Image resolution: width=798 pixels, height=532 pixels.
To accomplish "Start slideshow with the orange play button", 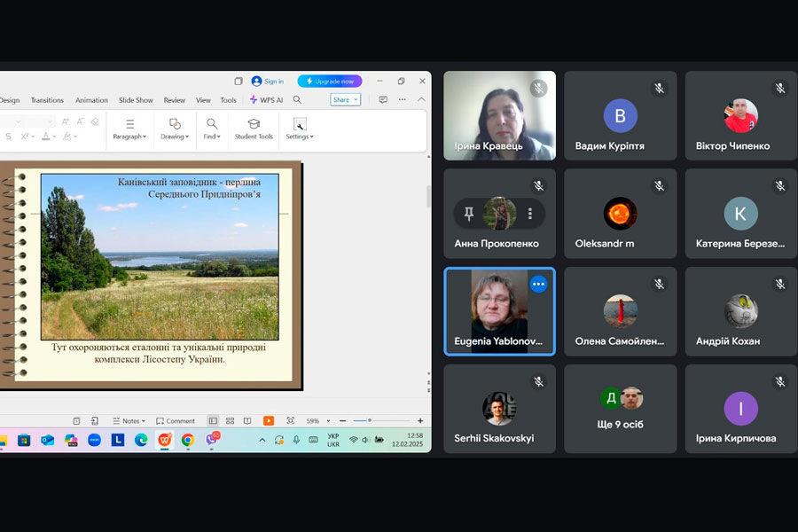I will [x=268, y=420].
